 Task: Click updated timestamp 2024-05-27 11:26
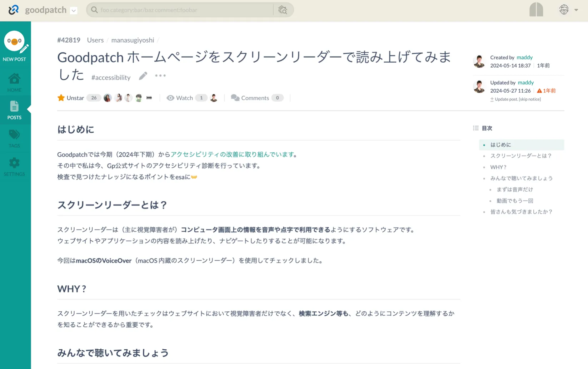[x=510, y=91]
